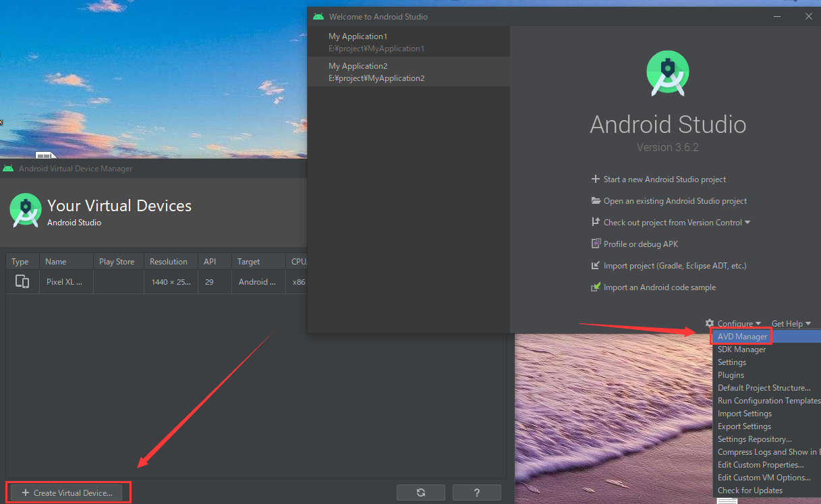
Task: Click the Create Virtual Device button
Action: click(67, 493)
